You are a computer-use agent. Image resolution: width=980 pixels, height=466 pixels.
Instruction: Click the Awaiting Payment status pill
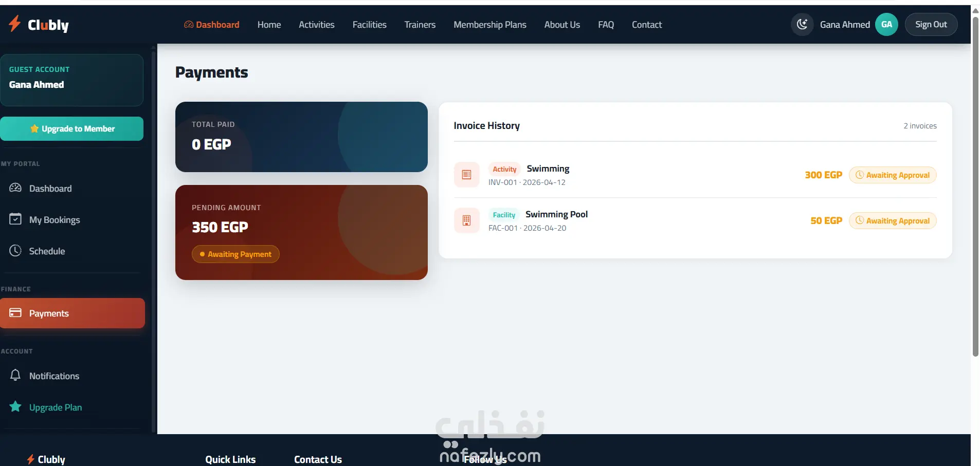tap(235, 254)
